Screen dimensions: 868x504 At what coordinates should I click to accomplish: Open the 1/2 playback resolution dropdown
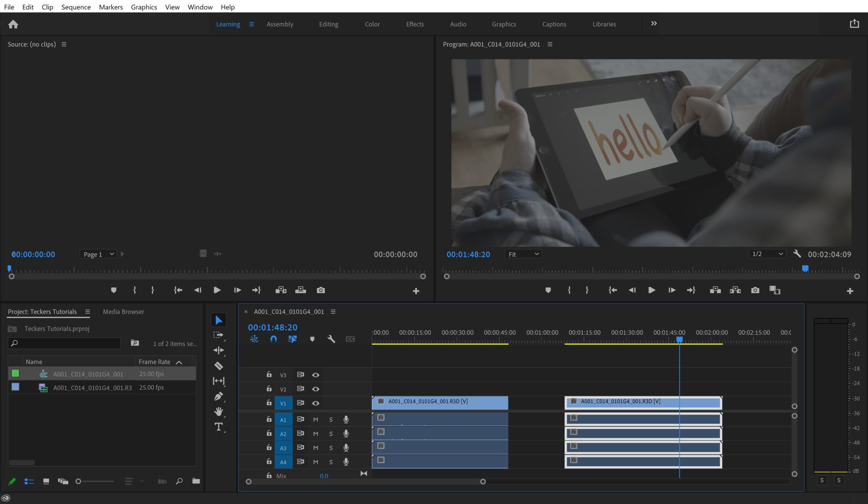click(x=766, y=254)
